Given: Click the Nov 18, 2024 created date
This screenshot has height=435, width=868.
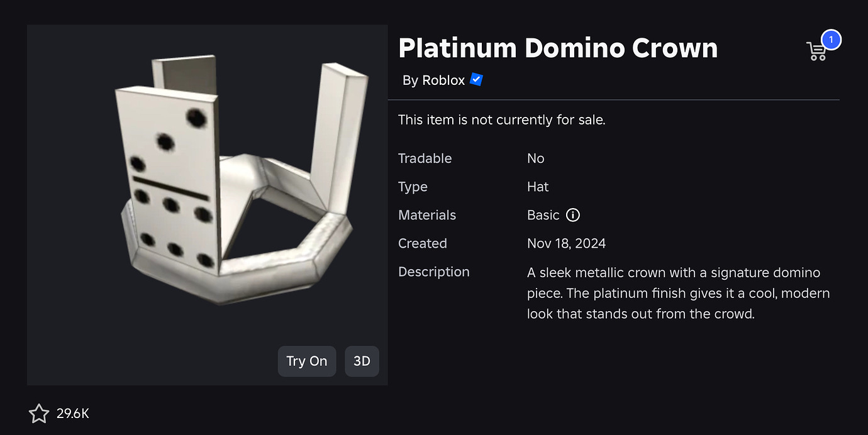Looking at the screenshot, I should pyautogui.click(x=566, y=243).
